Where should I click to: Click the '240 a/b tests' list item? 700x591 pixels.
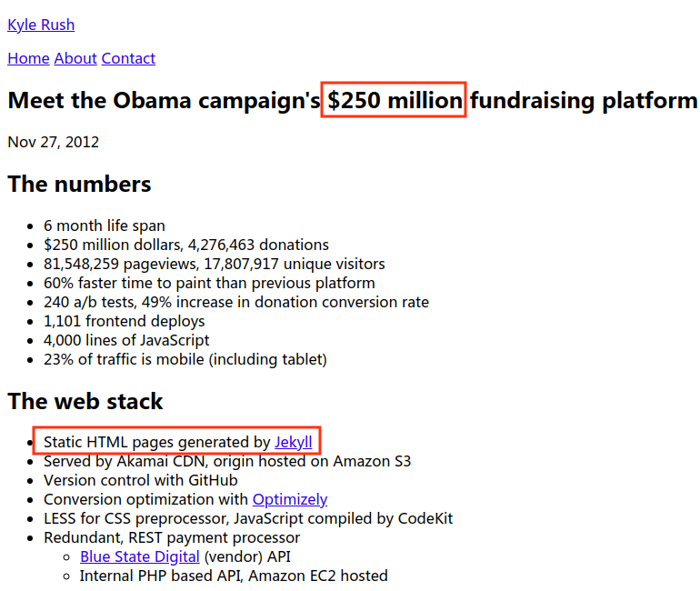236,302
